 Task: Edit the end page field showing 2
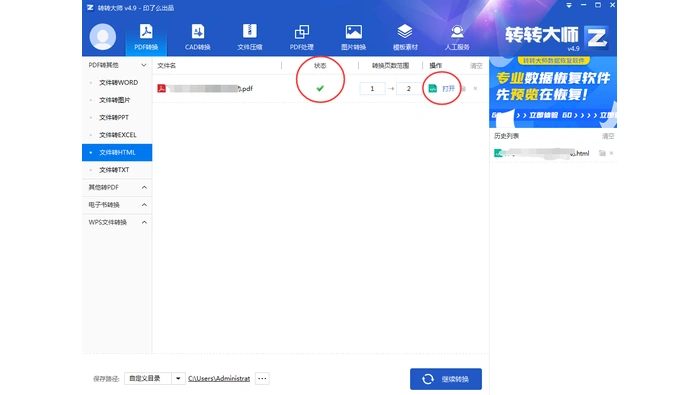click(x=408, y=88)
